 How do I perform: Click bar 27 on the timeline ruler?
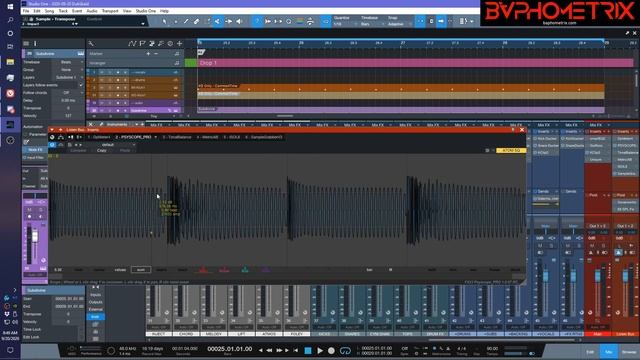(x=403, y=42)
